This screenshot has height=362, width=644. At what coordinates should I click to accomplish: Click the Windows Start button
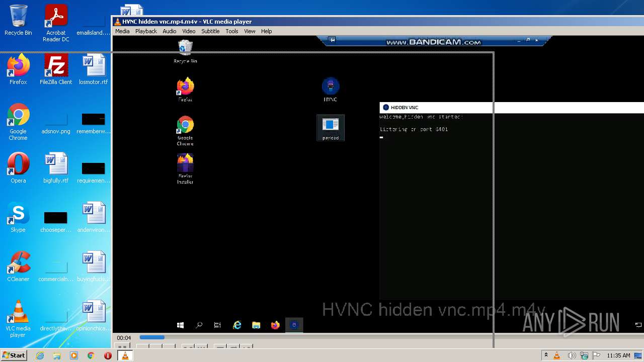point(14,355)
